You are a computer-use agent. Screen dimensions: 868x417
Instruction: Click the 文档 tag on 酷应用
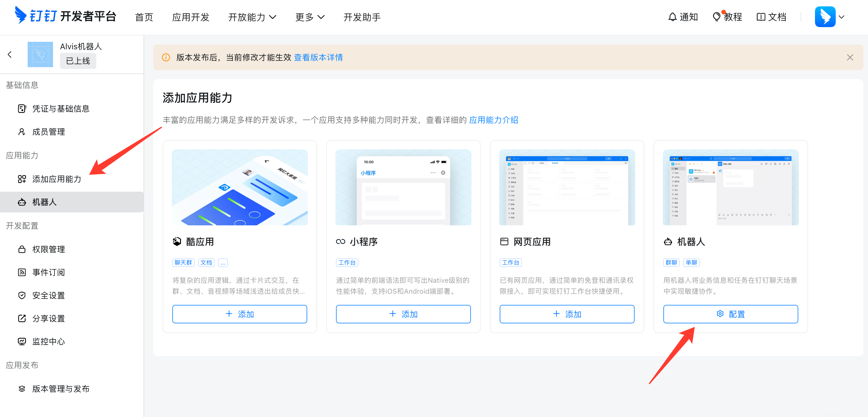click(206, 263)
